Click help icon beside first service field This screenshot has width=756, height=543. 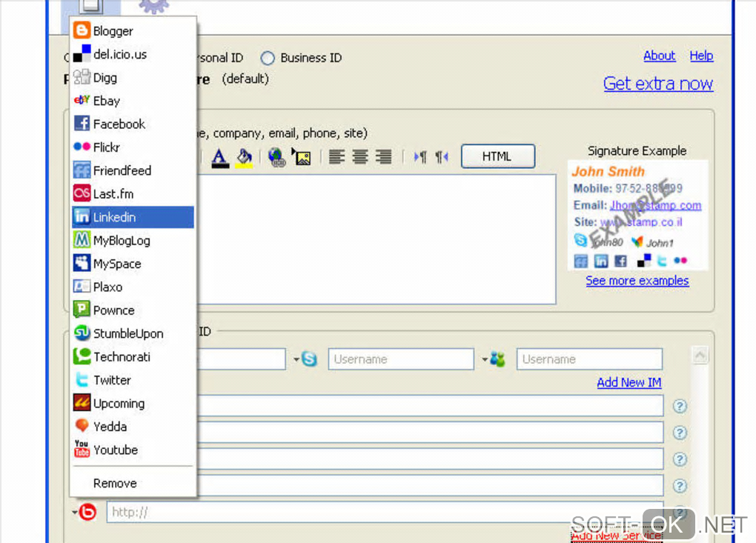point(680,406)
